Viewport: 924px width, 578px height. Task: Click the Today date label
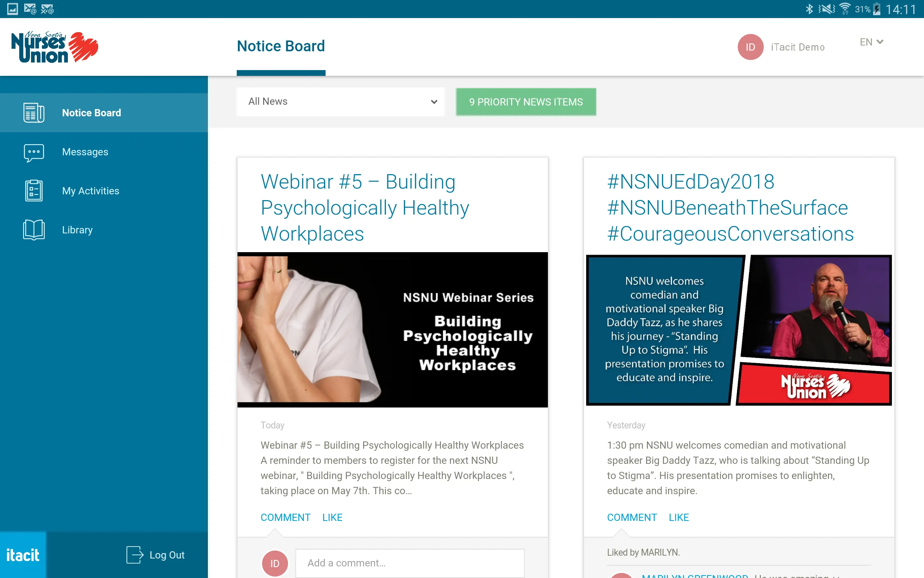point(272,425)
